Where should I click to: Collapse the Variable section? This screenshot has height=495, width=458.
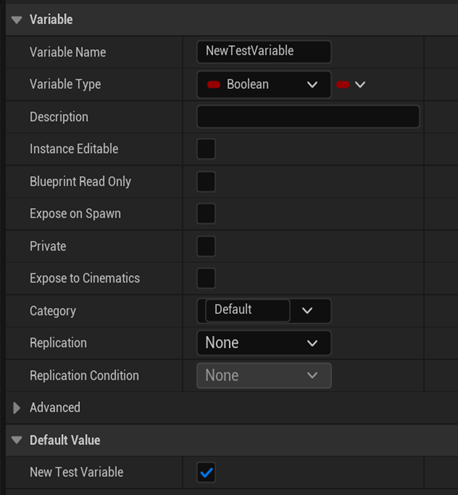[17, 20]
